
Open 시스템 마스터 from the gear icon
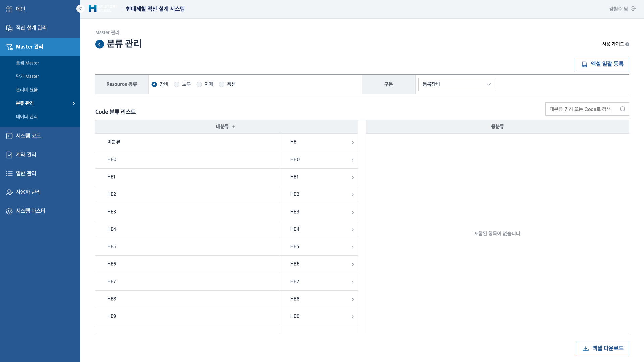pyautogui.click(x=9, y=211)
